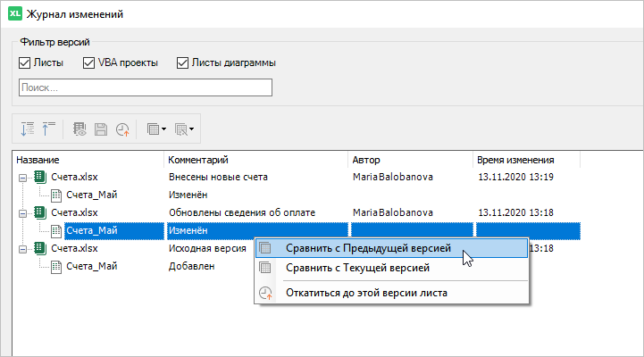Choose Сравнить с Предыдущей версией
644x357 pixels.
point(368,248)
